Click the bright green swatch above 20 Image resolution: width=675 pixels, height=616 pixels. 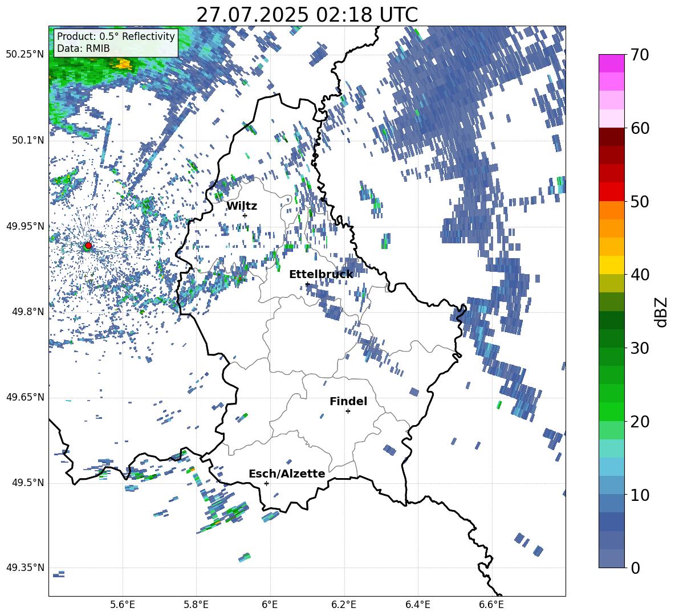[x=611, y=411]
